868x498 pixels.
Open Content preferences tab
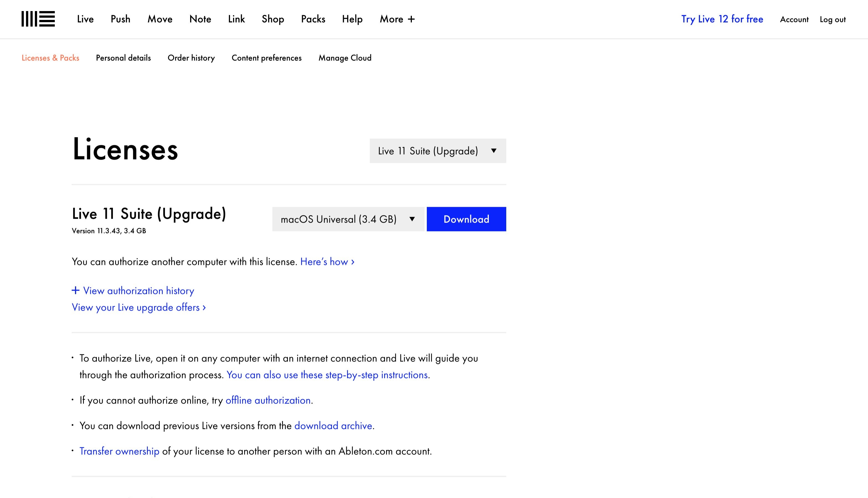(x=267, y=58)
